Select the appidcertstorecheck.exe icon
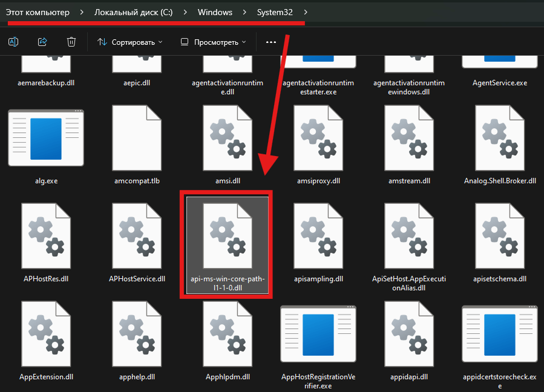This screenshot has width=544, height=392. tap(500, 334)
